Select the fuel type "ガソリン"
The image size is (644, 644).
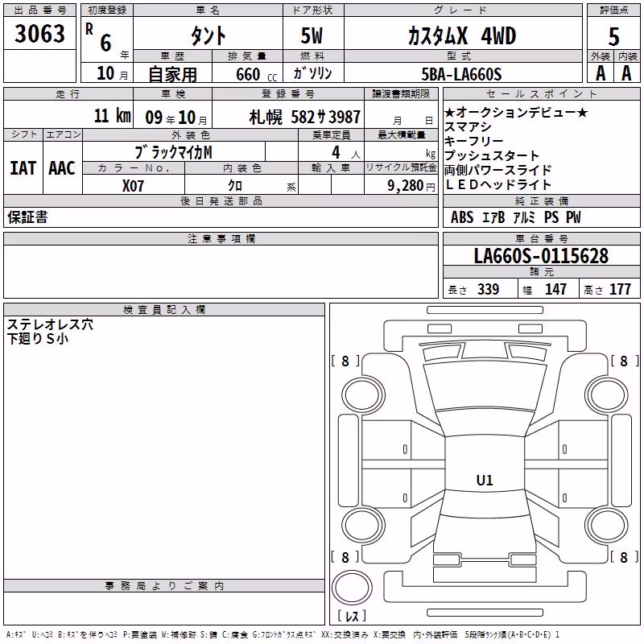(x=312, y=73)
